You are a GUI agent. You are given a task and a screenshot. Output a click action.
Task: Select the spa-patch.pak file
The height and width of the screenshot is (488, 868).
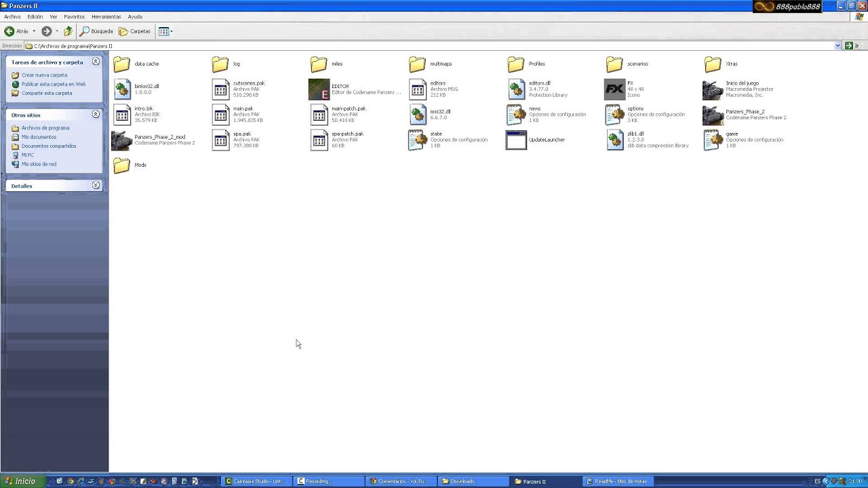pos(337,140)
